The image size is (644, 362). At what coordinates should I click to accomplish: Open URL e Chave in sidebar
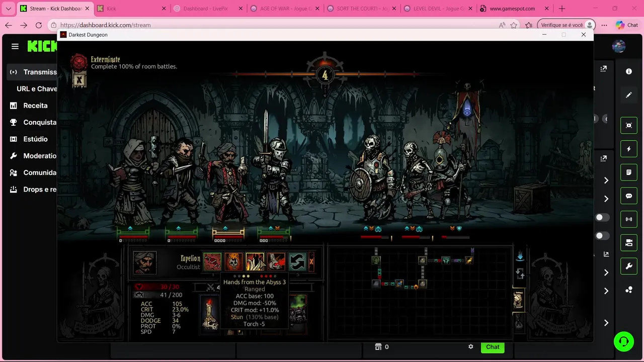37,88
